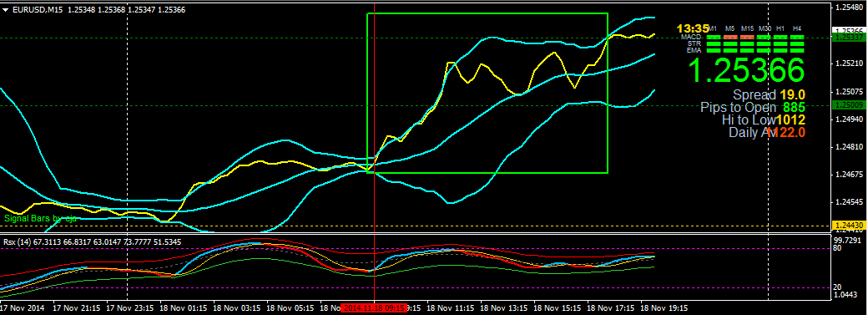Click the yellow 1.24430 price level tag
The image size is (868, 315).
tap(847, 225)
